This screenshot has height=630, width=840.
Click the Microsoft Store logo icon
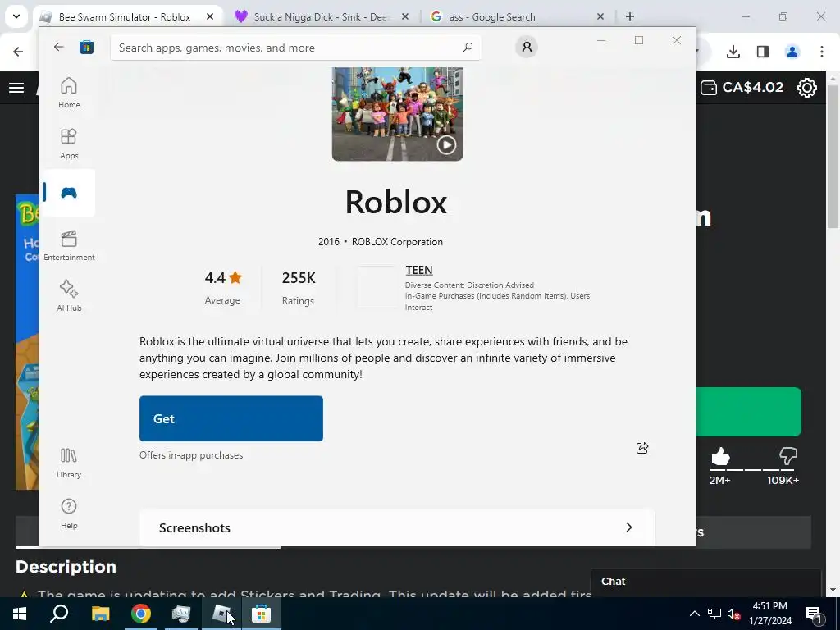point(86,47)
